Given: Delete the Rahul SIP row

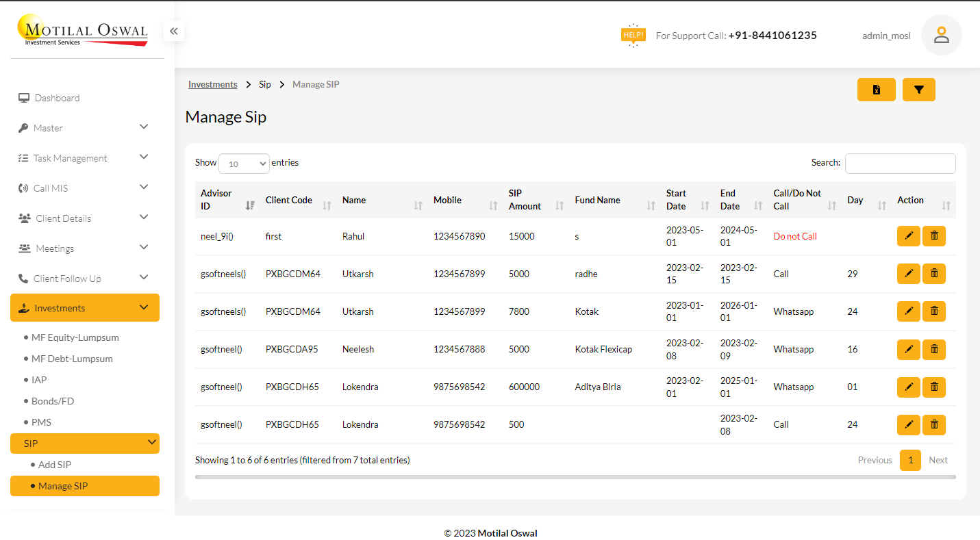Looking at the screenshot, I should point(934,236).
